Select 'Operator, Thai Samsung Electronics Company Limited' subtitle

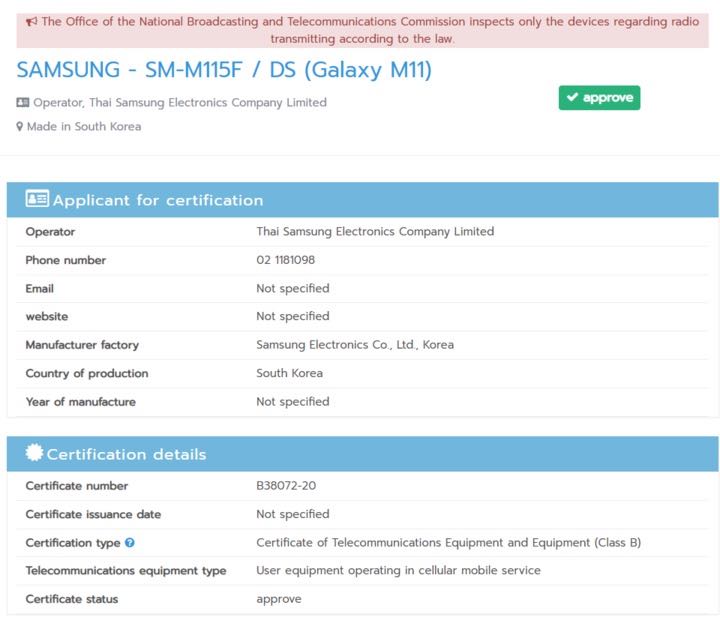coord(180,102)
